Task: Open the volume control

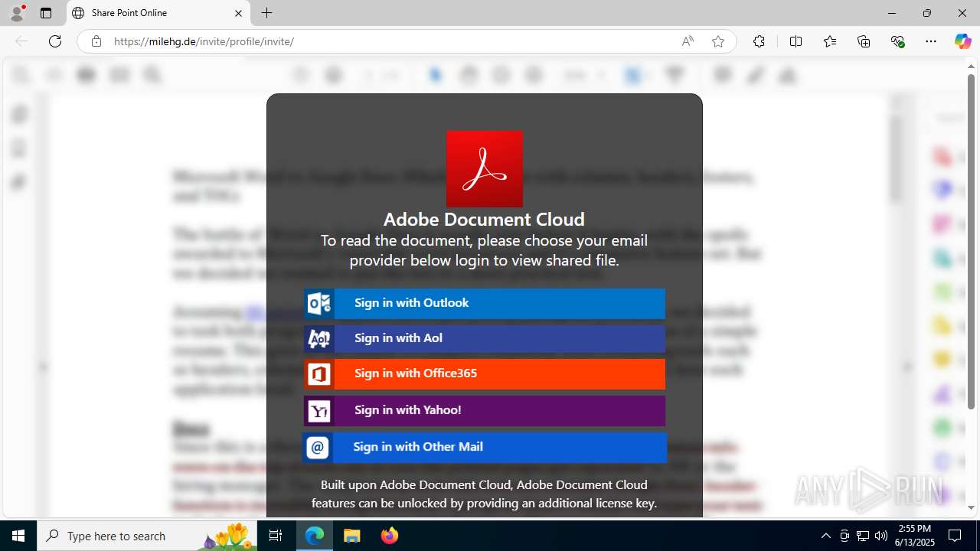Action: click(x=880, y=536)
